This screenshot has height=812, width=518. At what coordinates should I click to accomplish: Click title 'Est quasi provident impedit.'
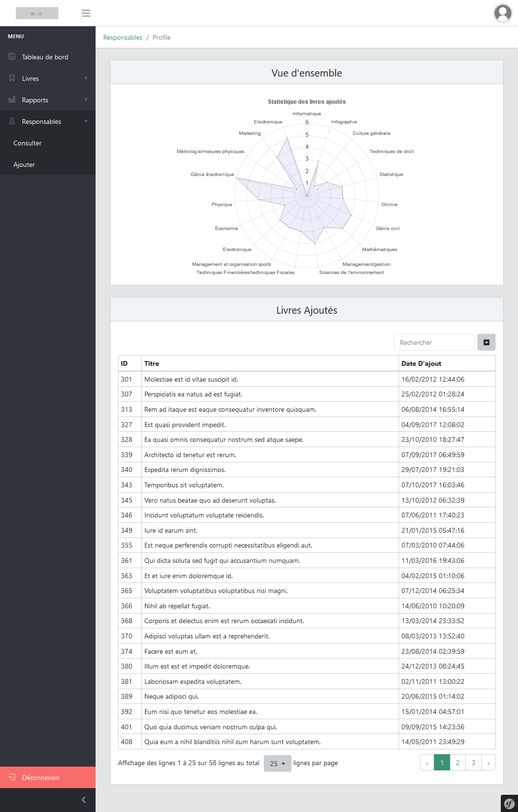click(x=185, y=425)
